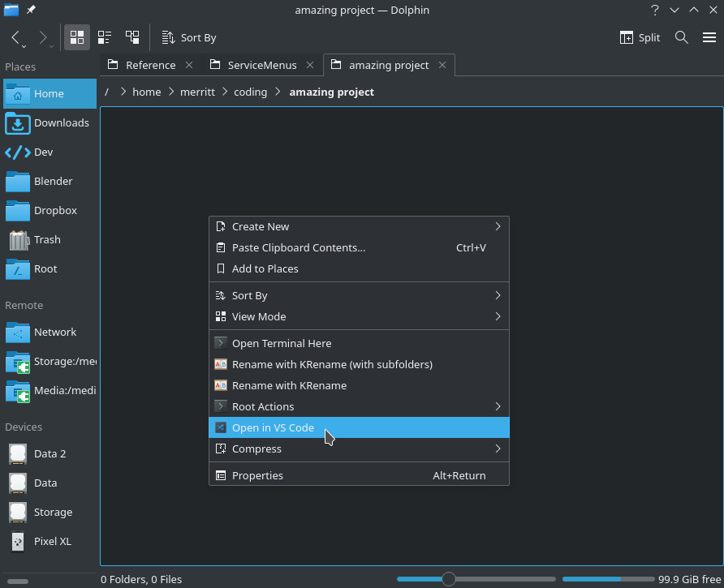This screenshot has width=724, height=588.
Task: Go forward with the forward arrow
Action: click(43, 37)
